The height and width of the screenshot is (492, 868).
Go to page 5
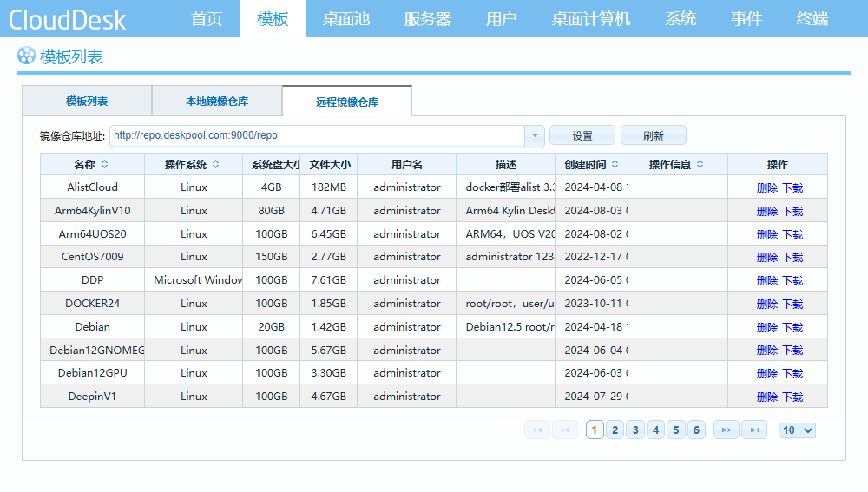point(676,430)
